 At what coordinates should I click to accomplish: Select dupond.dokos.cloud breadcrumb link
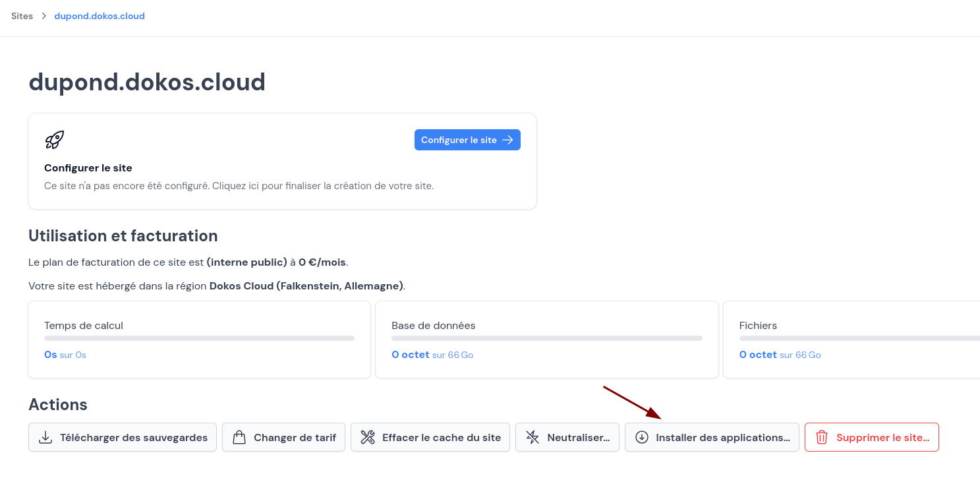pyautogui.click(x=100, y=16)
